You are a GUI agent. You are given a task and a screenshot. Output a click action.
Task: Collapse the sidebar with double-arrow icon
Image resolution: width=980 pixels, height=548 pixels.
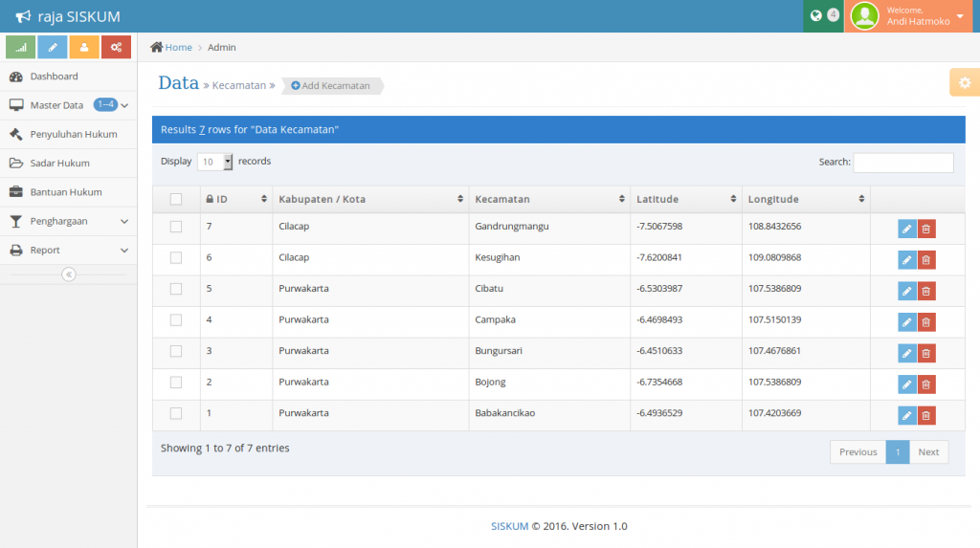pos(68,274)
